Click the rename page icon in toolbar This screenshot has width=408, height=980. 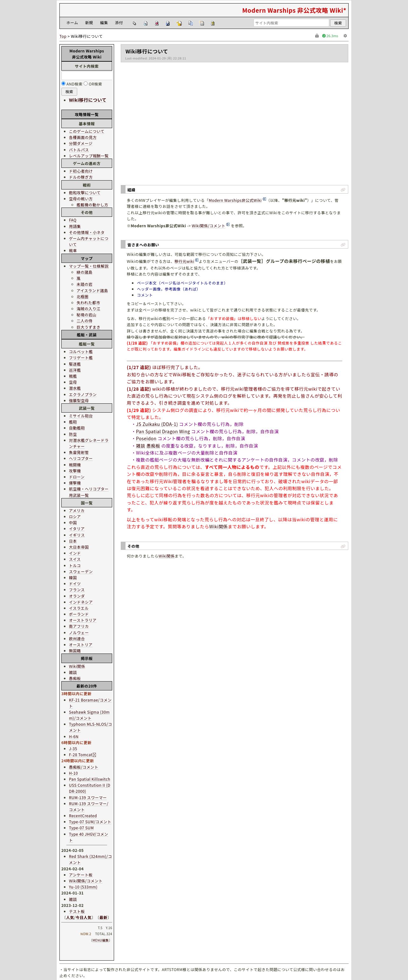click(145, 23)
